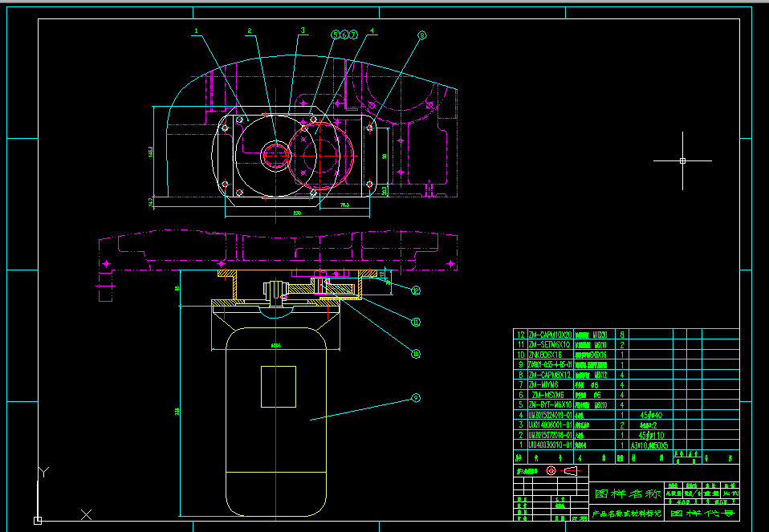
Task: Select part label 4 at top
Action: pos(372,31)
